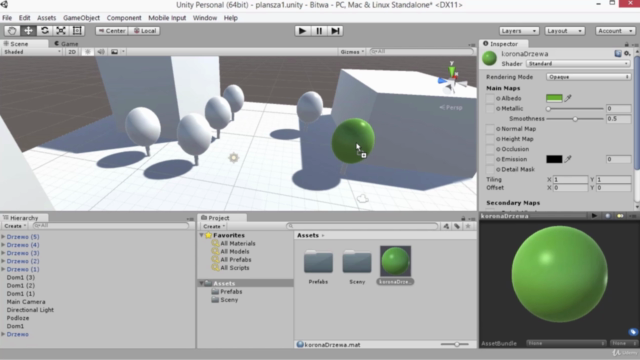Click the Pause button
The image size is (640, 360).
point(319,31)
